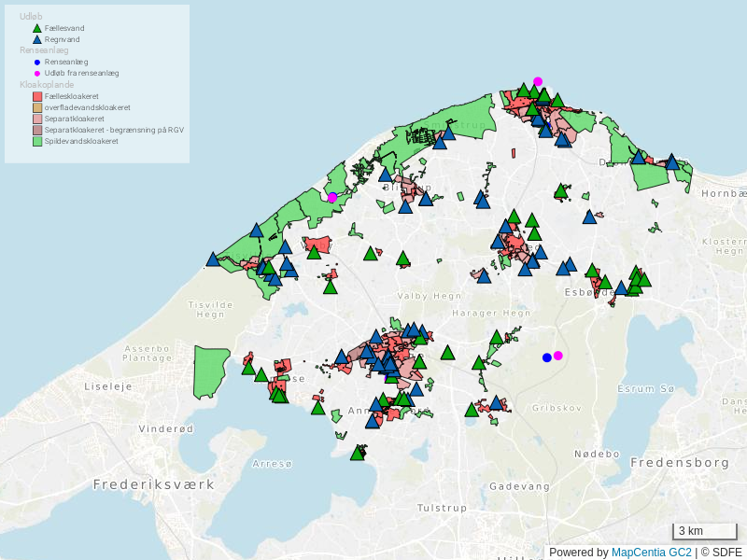The height and width of the screenshot is (560, 747).
Task: Click the green triangle just below the Harager Hegn label
Action: click(497, 338)
